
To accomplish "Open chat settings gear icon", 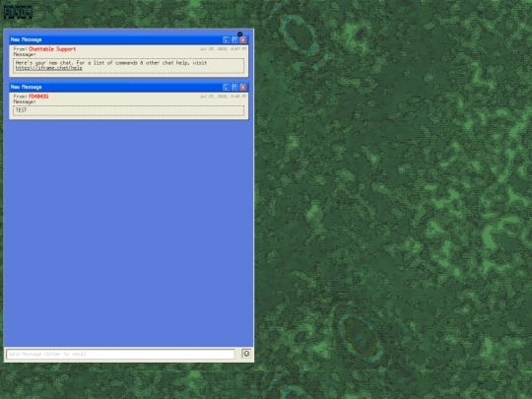I will [x=239, y=33].
